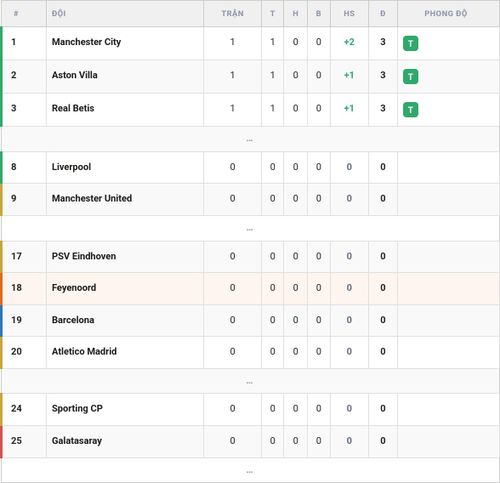Viewport: 500px width, 483px height.
Task: Expand hidden rows below Manchester United
Action: (249, 230)
